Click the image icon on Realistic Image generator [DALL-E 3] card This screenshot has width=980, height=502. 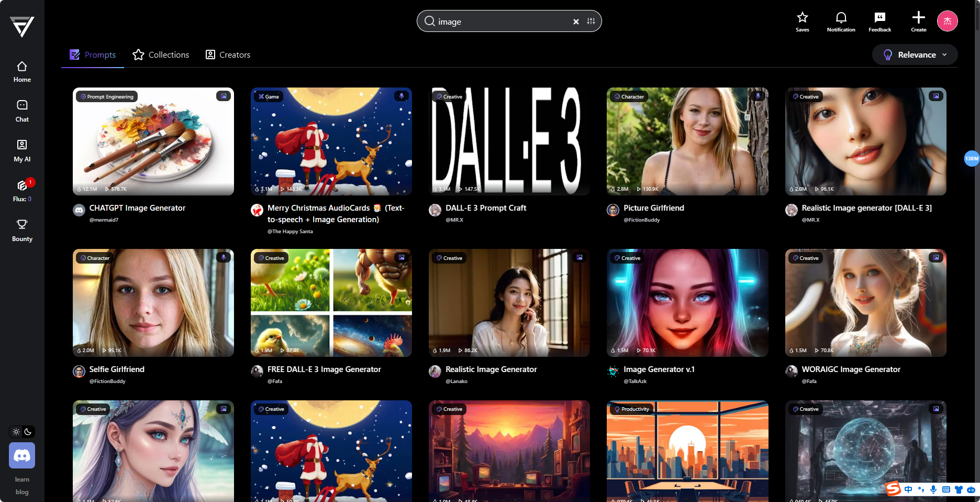tap(936, 96)
